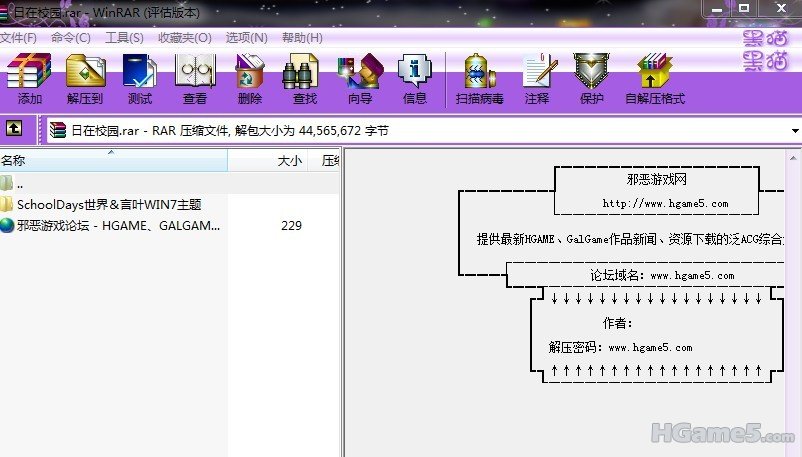Open the 工具(S) menu
Viewport: 802px width, 457px height.
pyautogui.click(x=124, y=38)
